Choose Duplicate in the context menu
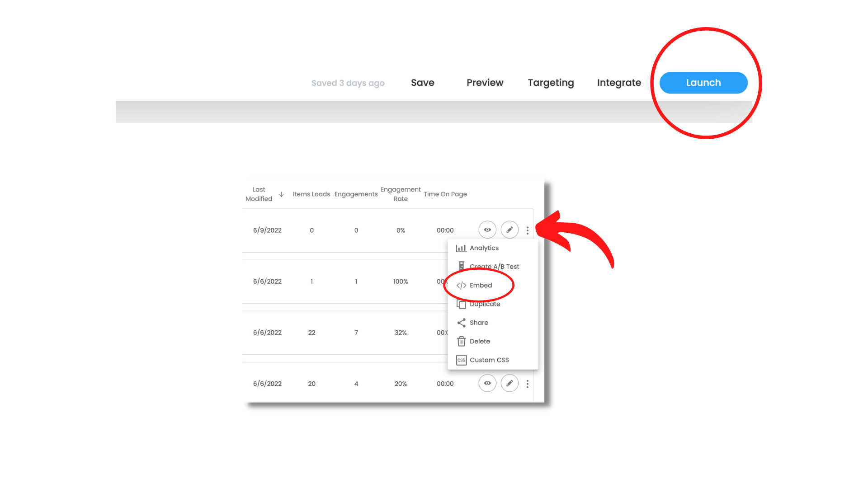Screen dimensions: 868x488 point(493,304)
